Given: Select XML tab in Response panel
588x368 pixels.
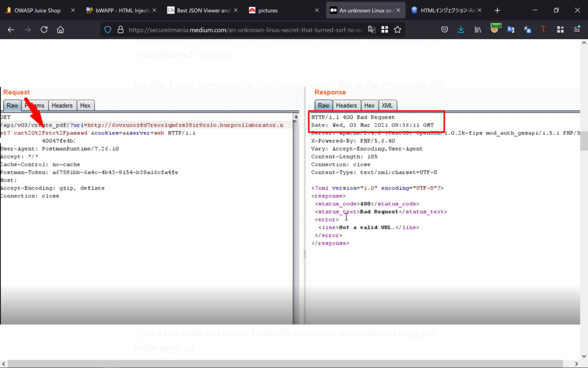Looking at the screenshot, I should point(387,105).
